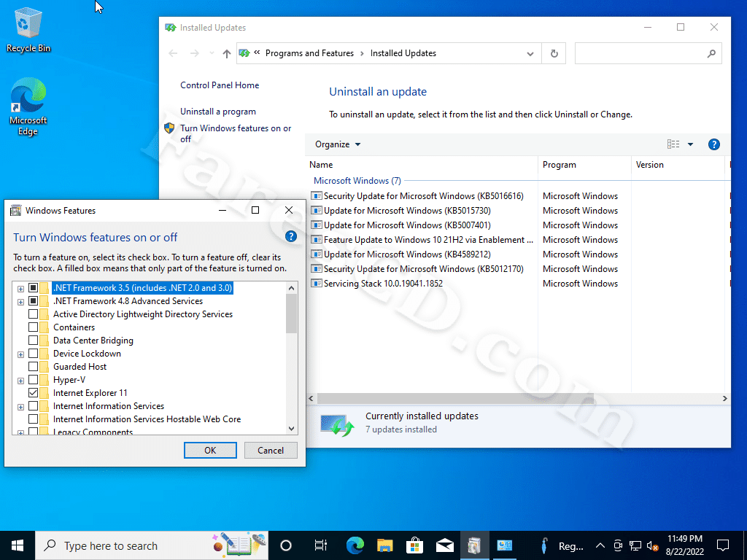The width and height of the screenshot is (747, 560).
Task: Sort updates by Program column
Action: point(584,165)
